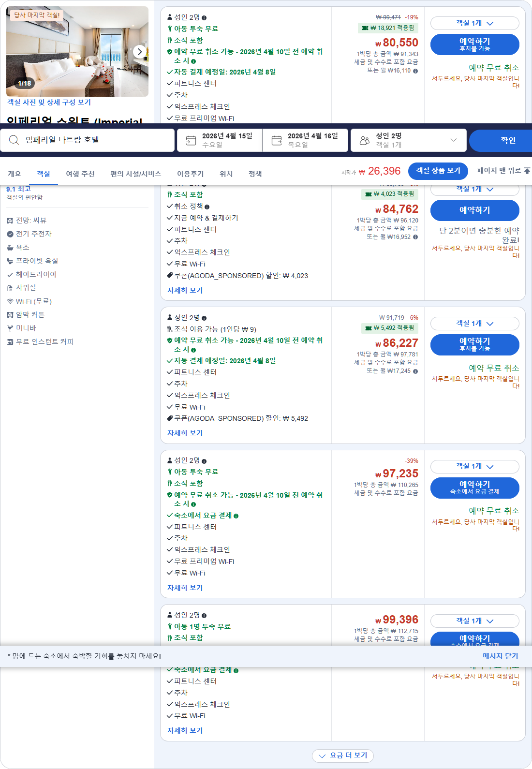
Task: Click coupon tag icon for ₩5,492 discount
Action: click(x=170, y=418)
